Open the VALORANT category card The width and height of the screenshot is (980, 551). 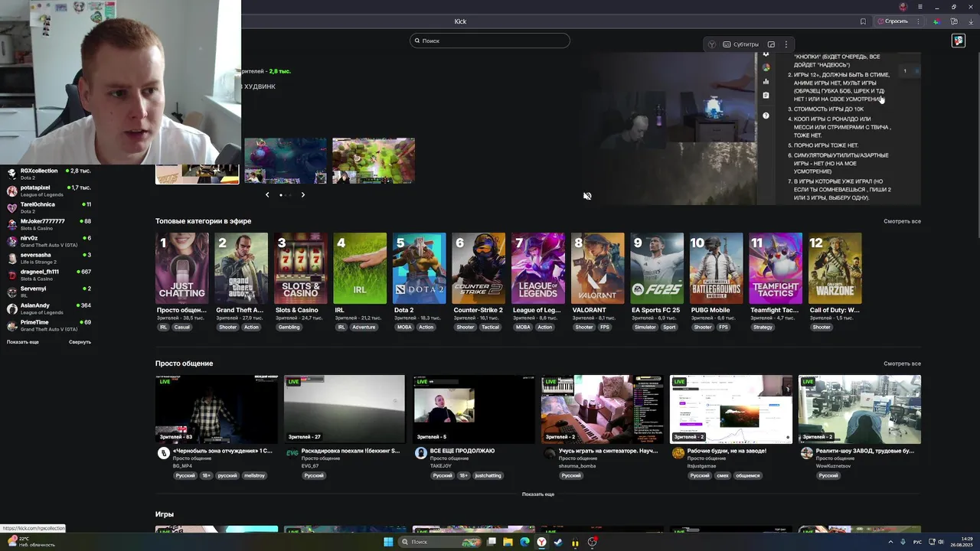point(597,269)
